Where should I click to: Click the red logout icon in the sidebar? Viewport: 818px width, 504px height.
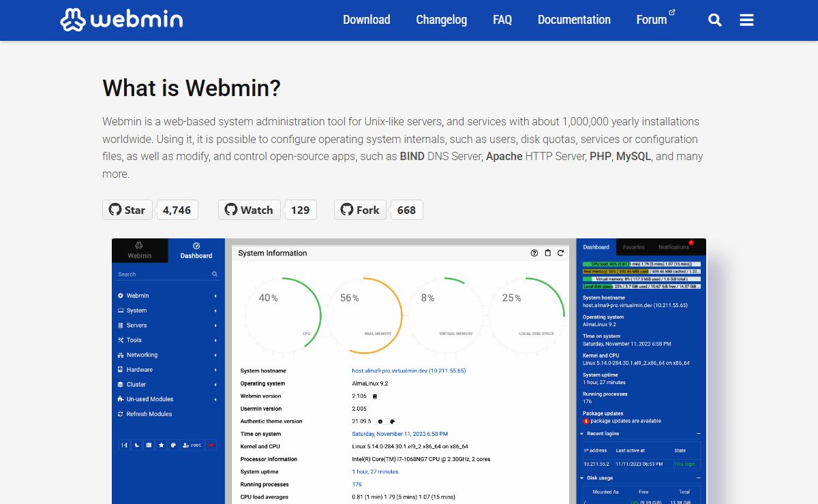coord(211,445)
